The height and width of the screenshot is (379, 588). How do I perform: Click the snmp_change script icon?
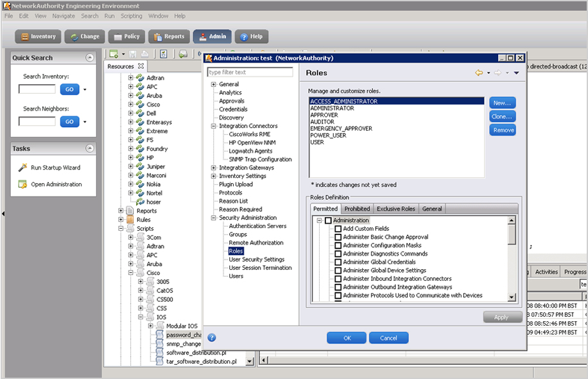point(160,344)
